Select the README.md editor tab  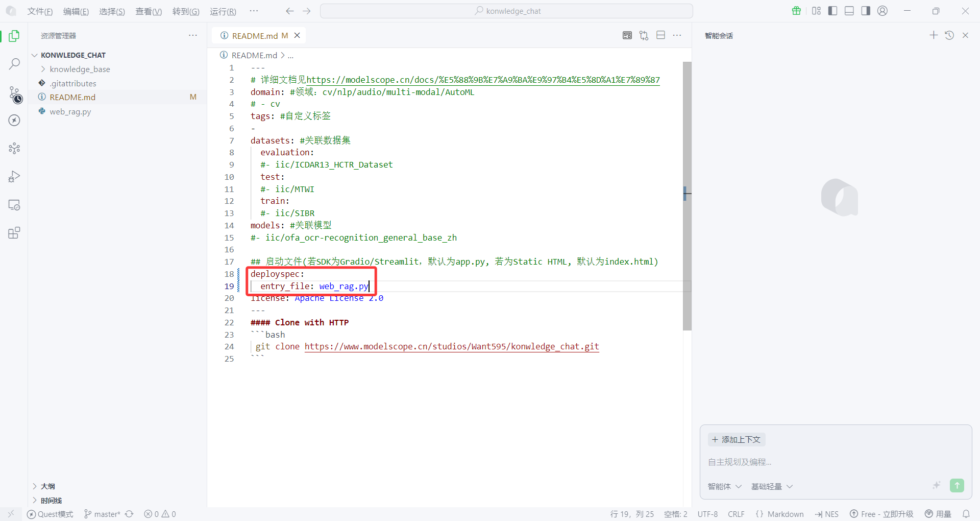coord(259,35)
